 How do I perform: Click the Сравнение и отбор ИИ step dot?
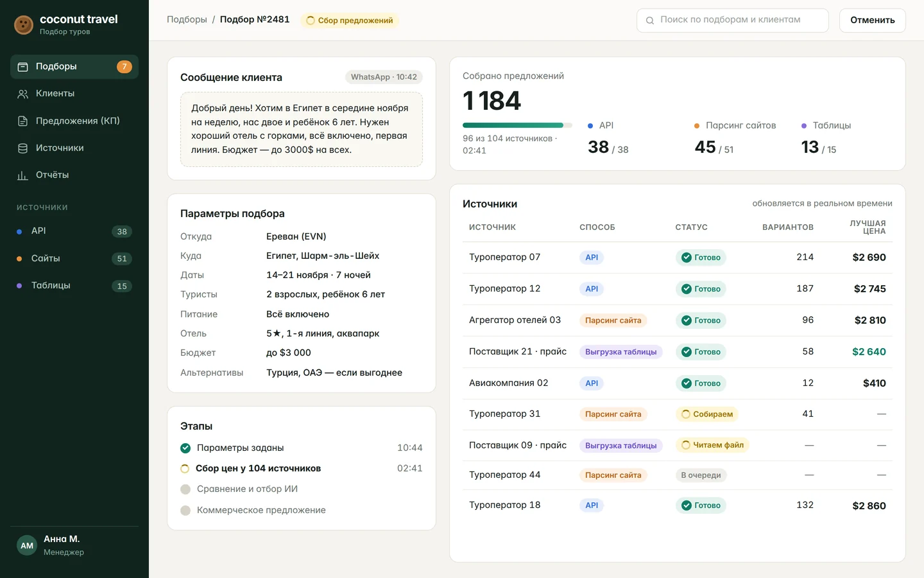(x=185, y=489)
